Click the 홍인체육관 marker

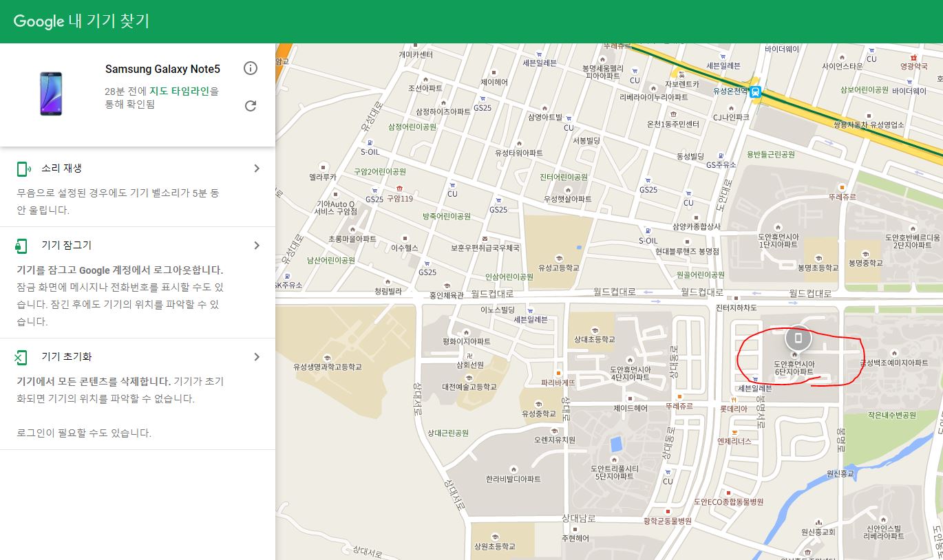[x=447, y=286]
